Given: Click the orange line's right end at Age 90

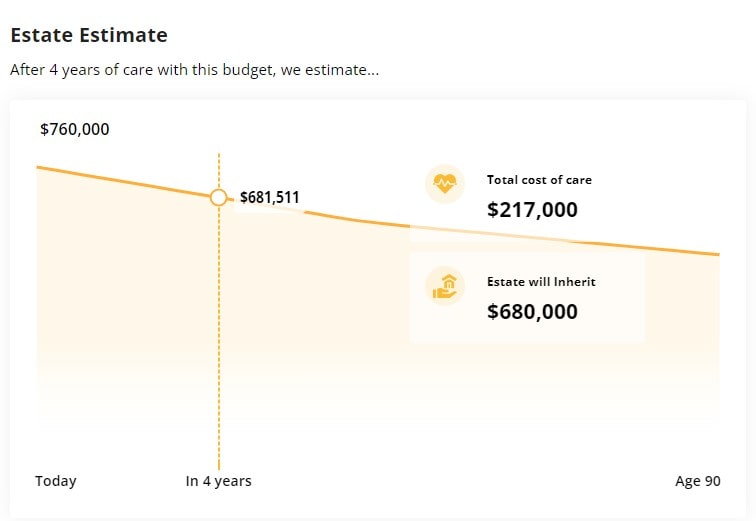Looking at the screenshot, I should [x=716, y=254].
